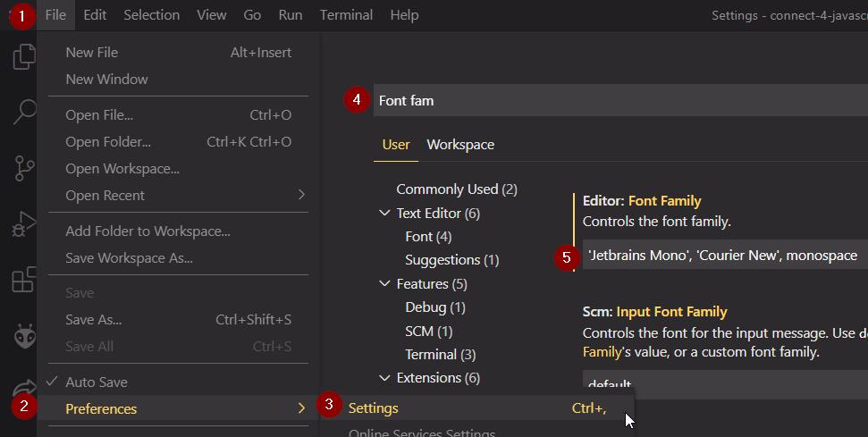Open the Terminal menu in menu bar
This screenshot has width=868, height=437.
click(346, 15)
